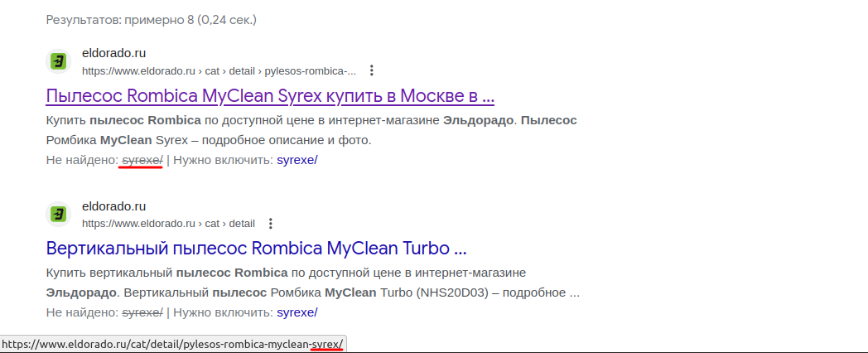Open three-dot menu for the MyClean Syrex result
868x353 pixels.
[x=372, y=70]
